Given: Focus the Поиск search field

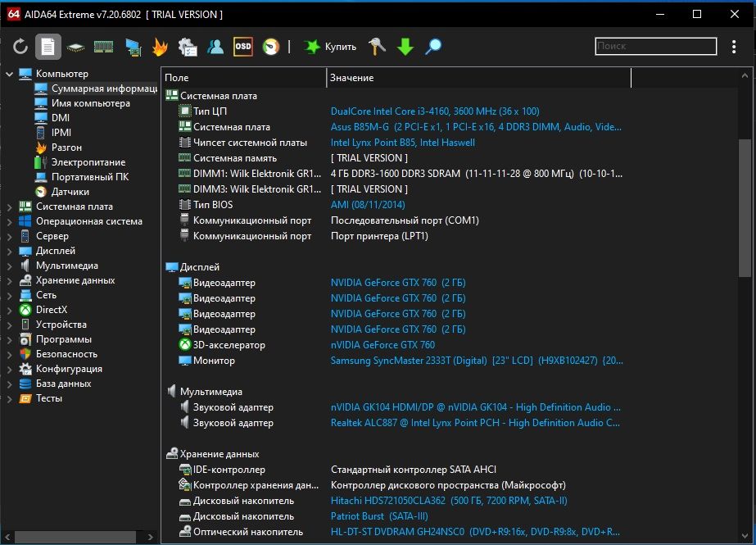Looking at the screenshot, I should (x=656, y=46).
